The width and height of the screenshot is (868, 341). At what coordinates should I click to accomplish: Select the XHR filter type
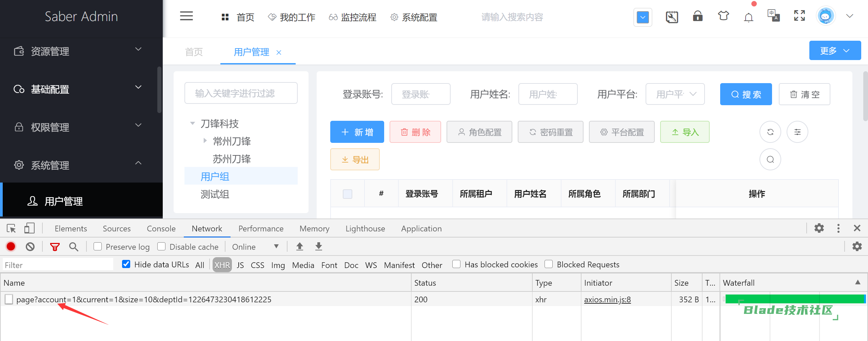[x=222, y=265]
